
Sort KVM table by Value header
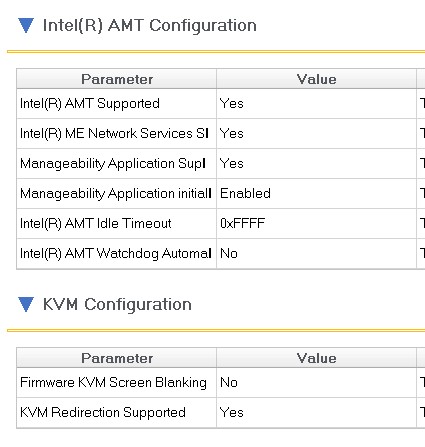click(316, 358)
